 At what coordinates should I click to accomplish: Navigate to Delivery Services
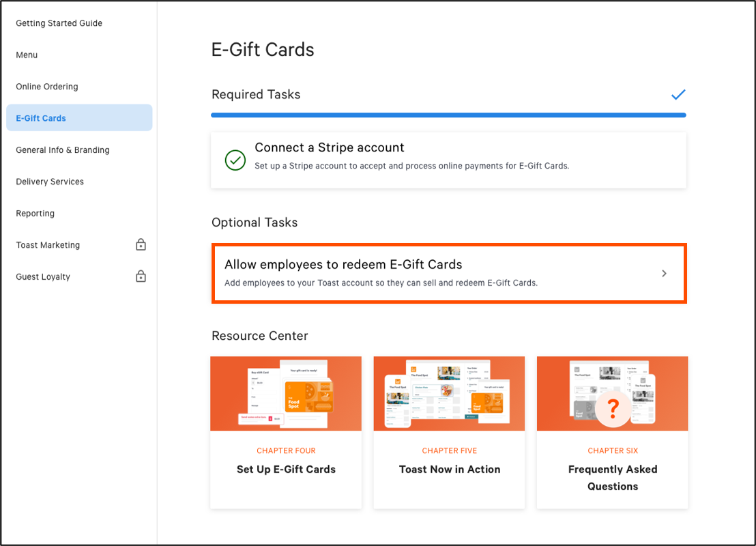(50, 182)
